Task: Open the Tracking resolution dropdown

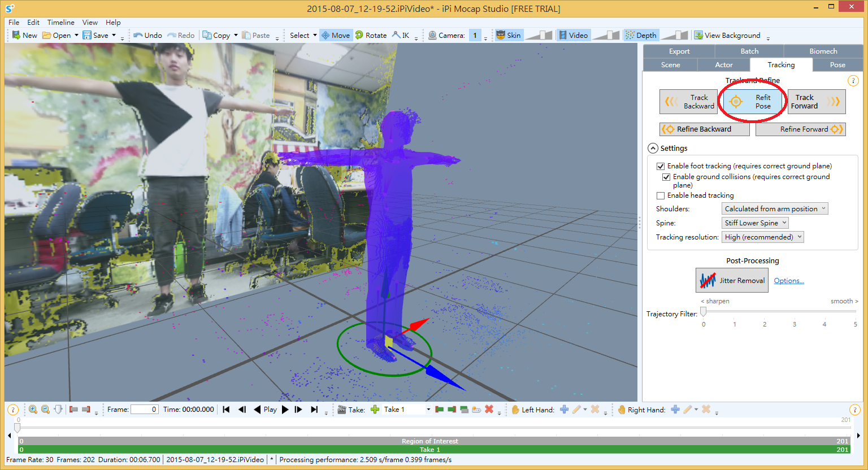Action: 762,237
